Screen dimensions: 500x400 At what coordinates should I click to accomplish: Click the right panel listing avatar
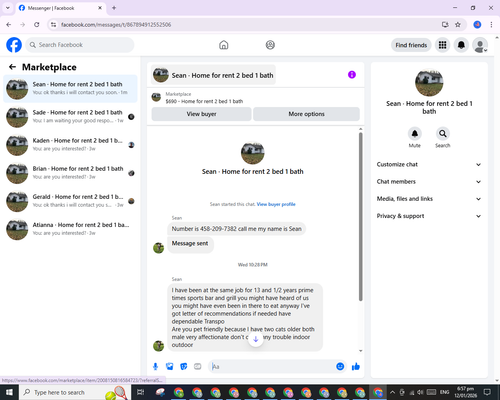pos(429,83)
